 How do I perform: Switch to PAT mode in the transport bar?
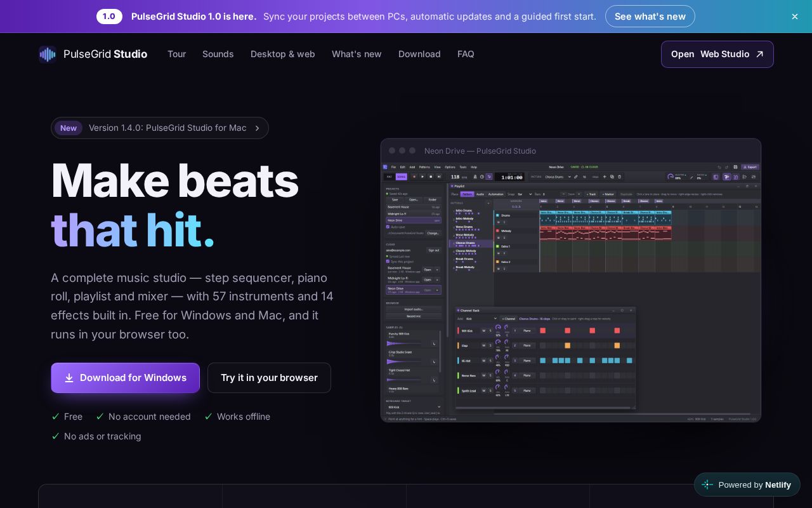click(x=390, y=177)
